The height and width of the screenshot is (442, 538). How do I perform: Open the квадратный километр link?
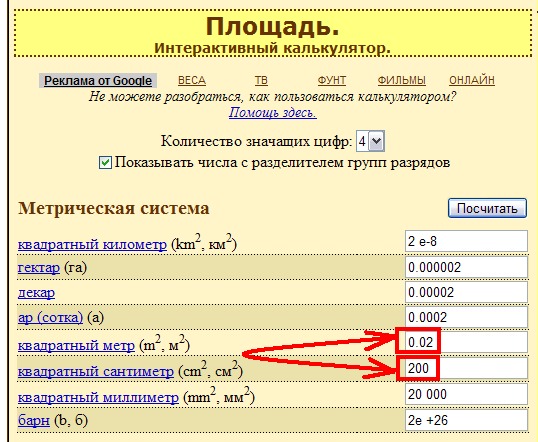click(x=92, y=244)
